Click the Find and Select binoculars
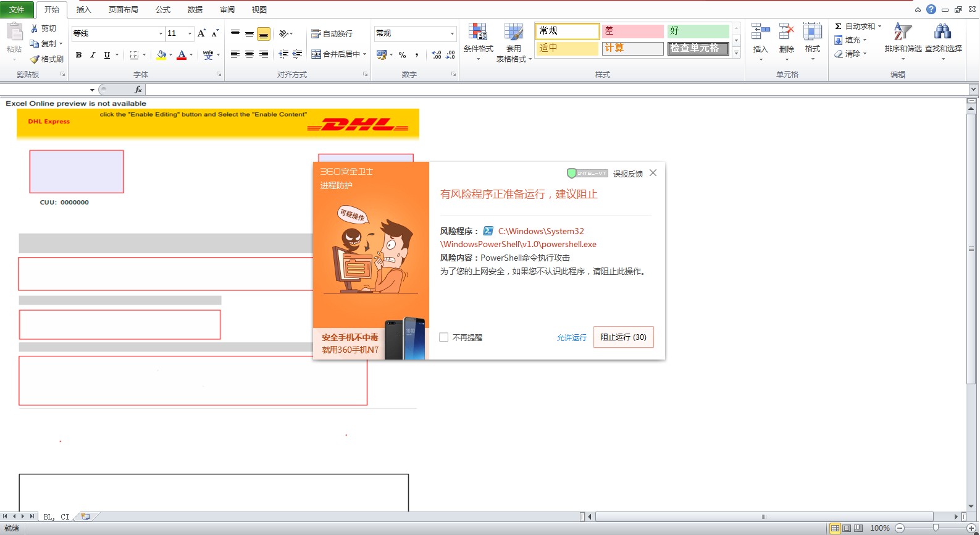This screenshot has height=535, width=980. [943, 41]
